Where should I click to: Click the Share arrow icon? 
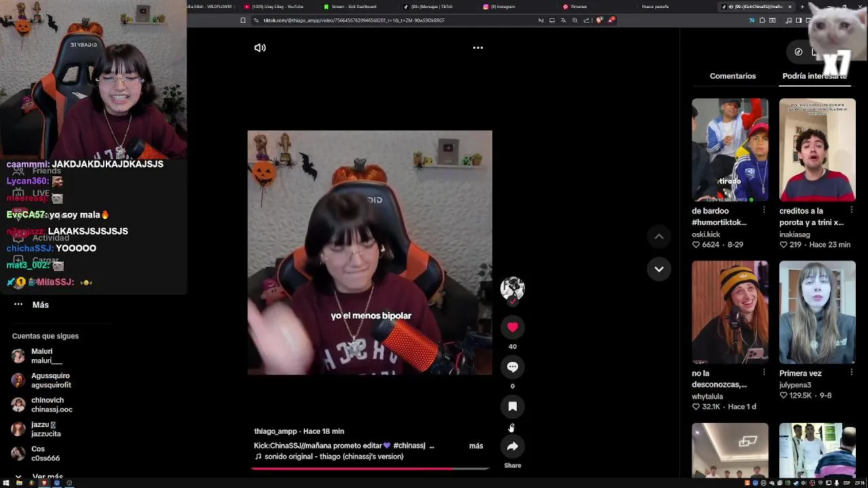[x=513, y=446]
